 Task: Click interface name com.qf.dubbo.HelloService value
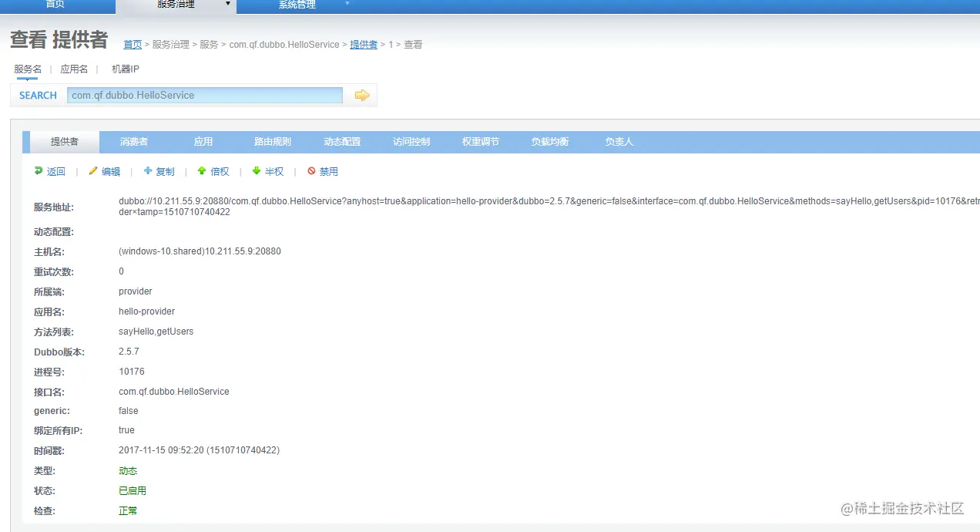[174, 392]
